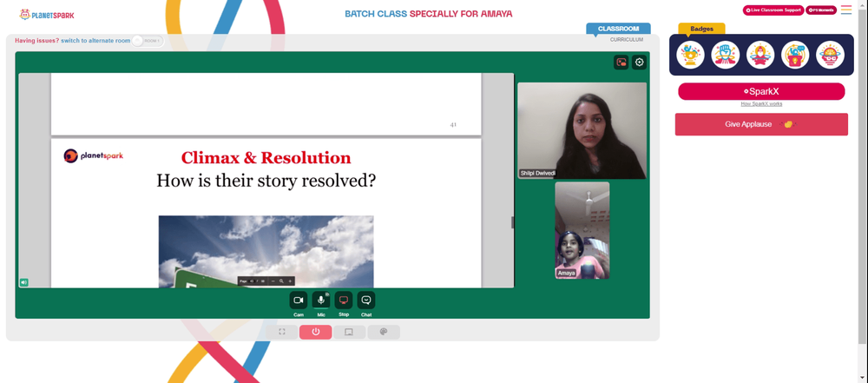Zoom in on the slide document

[x=290, y=281]
